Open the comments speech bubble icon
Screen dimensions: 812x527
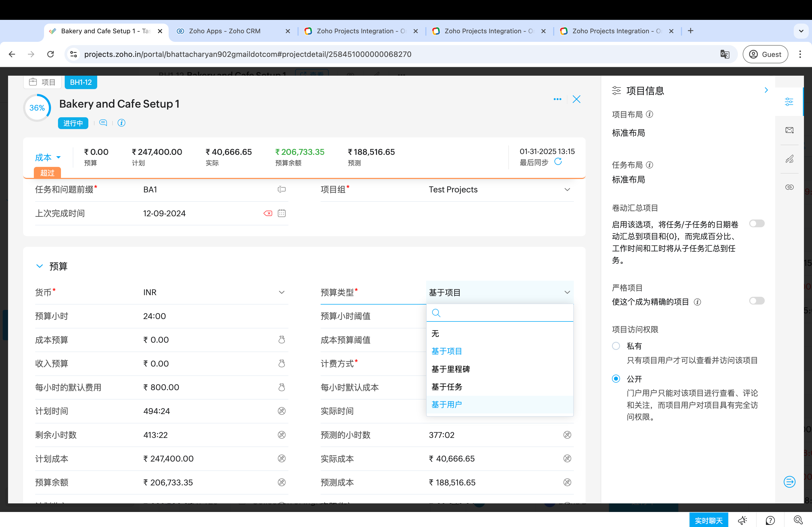[103, 123]
